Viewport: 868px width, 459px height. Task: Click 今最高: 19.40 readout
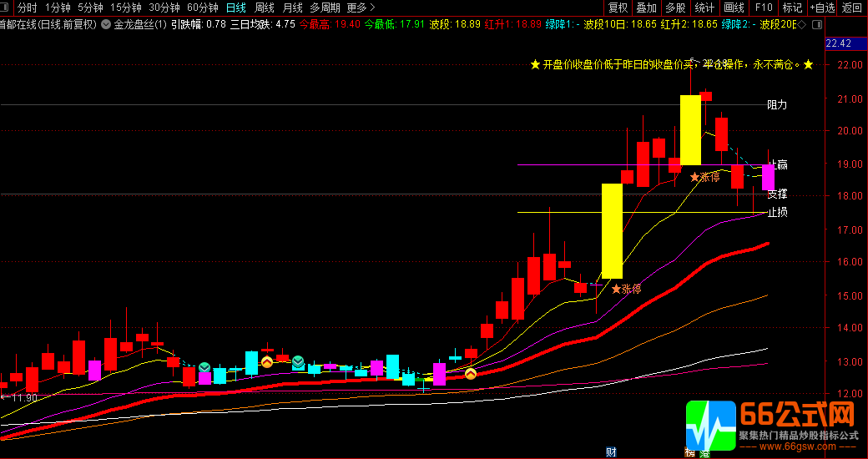330,24
